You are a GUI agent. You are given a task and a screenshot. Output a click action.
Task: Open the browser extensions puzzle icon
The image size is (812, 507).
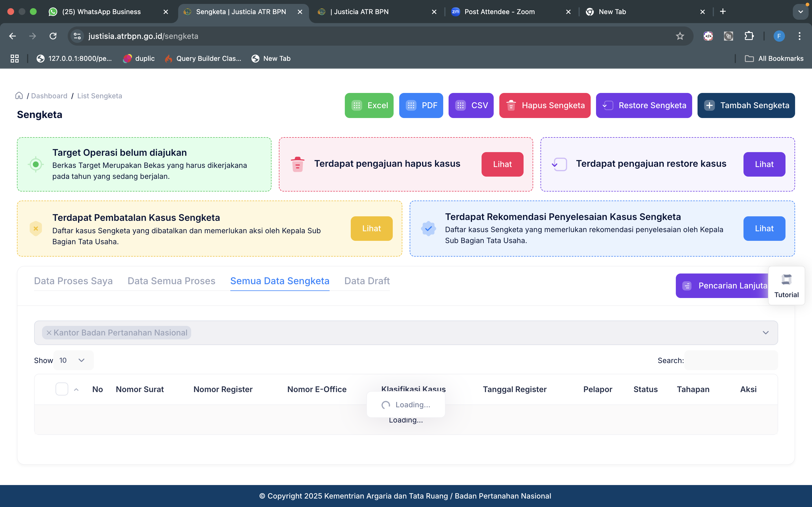(x=749, y=36)
